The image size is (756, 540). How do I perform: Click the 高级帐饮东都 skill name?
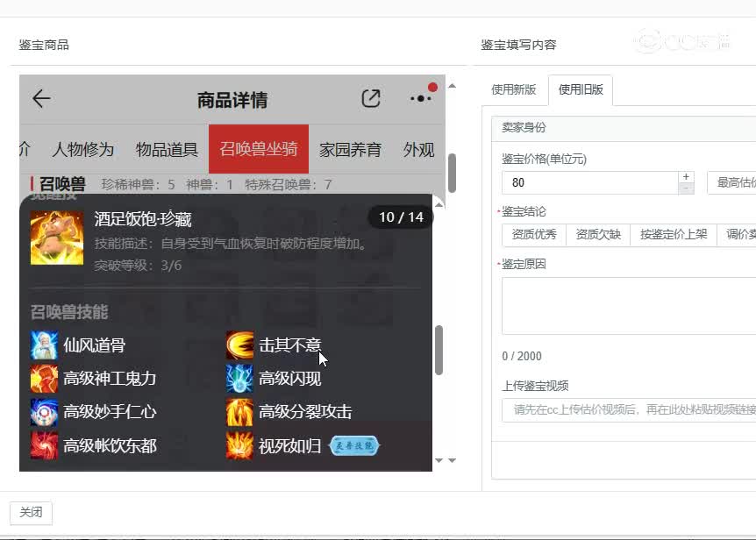pyautogui.click(x=110, y=446)
